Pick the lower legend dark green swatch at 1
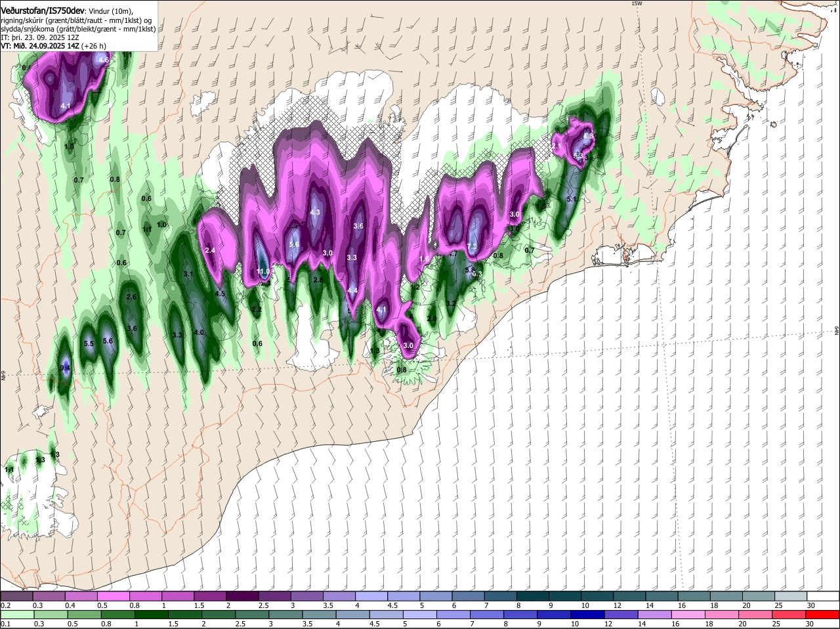Viewport: 840px width, 629px height. click(150, 615)
